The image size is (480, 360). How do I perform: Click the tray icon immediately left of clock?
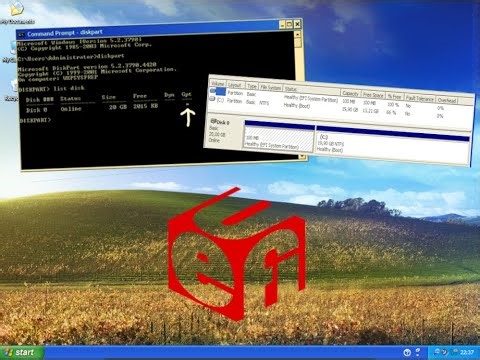(455, 352)
